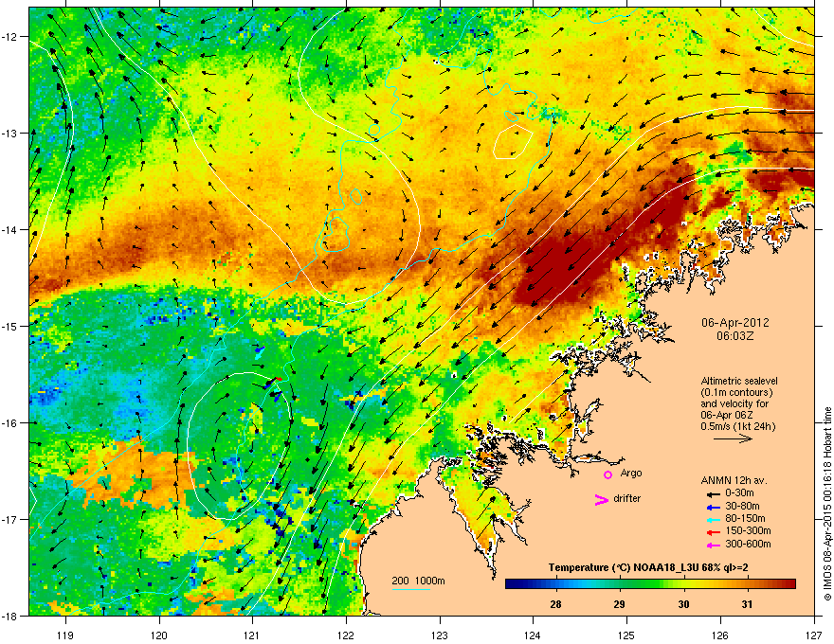Click the 29 colorbar tick label
834x644 pixels.
[x=619, y=604]
